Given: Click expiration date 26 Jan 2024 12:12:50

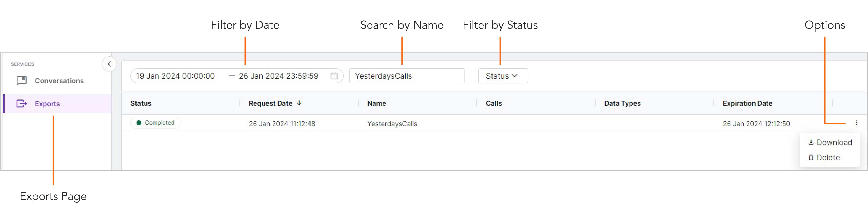Looking at the screenshot, I should (x=756, y=124).
